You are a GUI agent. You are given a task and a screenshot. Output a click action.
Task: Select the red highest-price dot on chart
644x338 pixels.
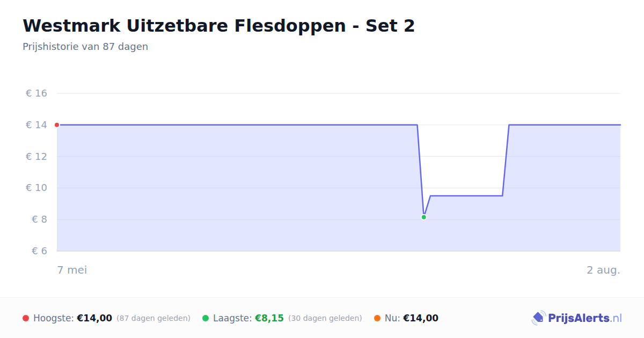tap(57, 125)
